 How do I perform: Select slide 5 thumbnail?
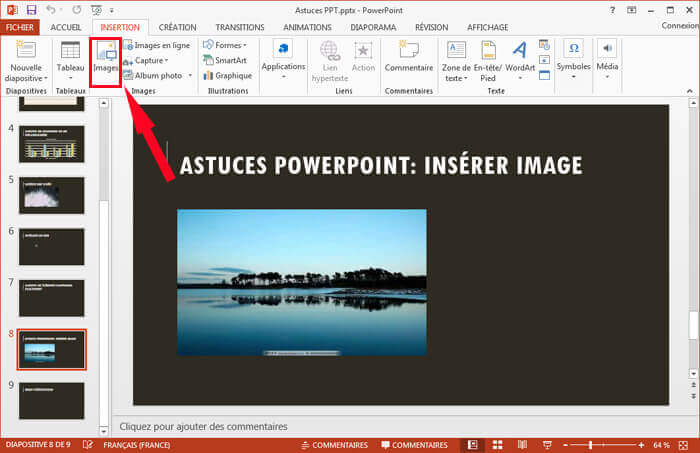pyautogui.click(x=51, y=195)
